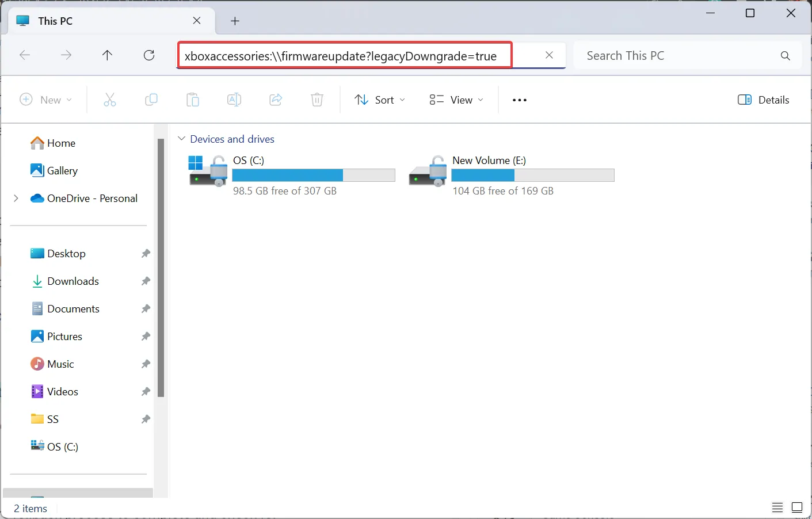Click the Rename icon in toolbar
Screen dimensions: 812x519
click(x=234, y=100)
